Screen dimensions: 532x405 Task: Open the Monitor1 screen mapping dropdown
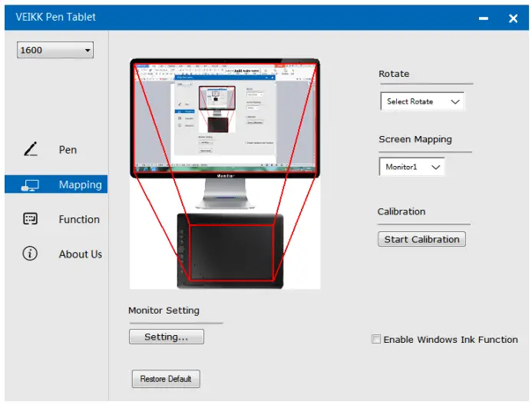(x=412, y=167)
